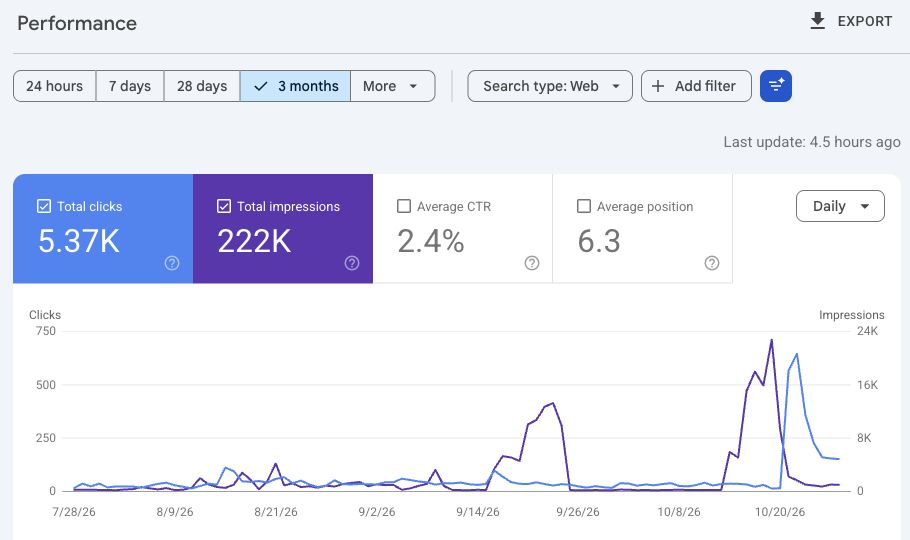This screenshot has height=540, width=910.
Task: Click the help icon in Total impressions card
Action: pos(352,263)
